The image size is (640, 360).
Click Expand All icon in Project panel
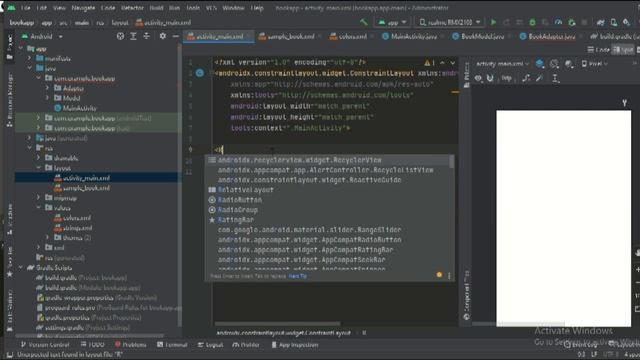(133, 36)
